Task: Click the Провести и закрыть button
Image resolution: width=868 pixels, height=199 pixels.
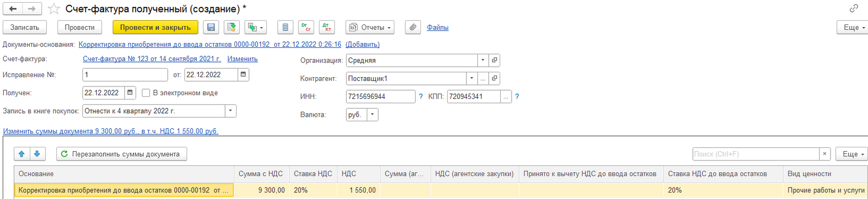Action: (x=155, y=27)
